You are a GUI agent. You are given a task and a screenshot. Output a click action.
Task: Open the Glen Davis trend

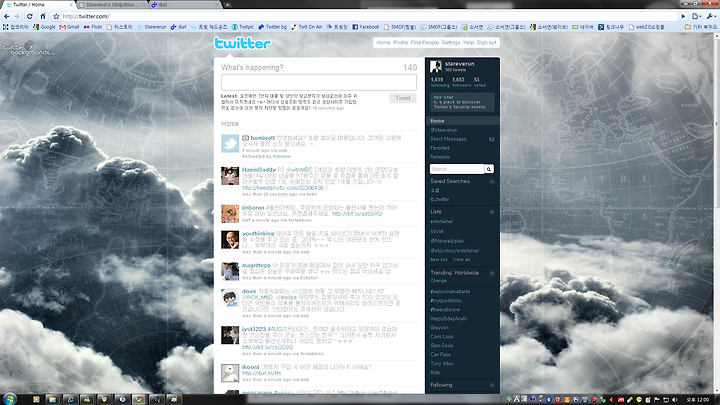(442, 346)
